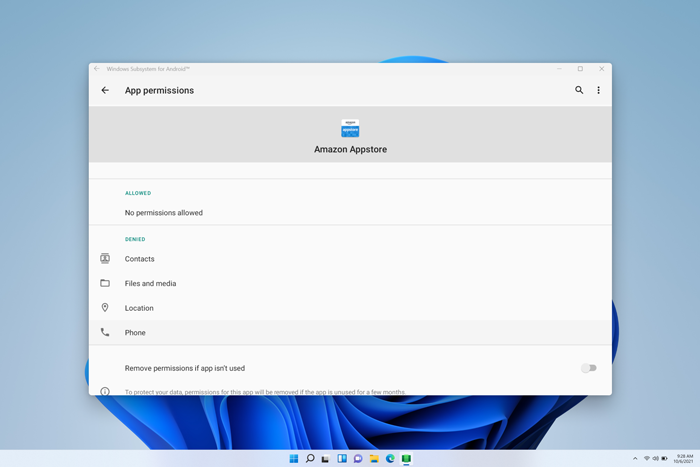The height and width of the screenshot is (467, 700).
Task: Click the Wi-Fi network tray icon
Action: pyautogui.click(x=647, y=459)
